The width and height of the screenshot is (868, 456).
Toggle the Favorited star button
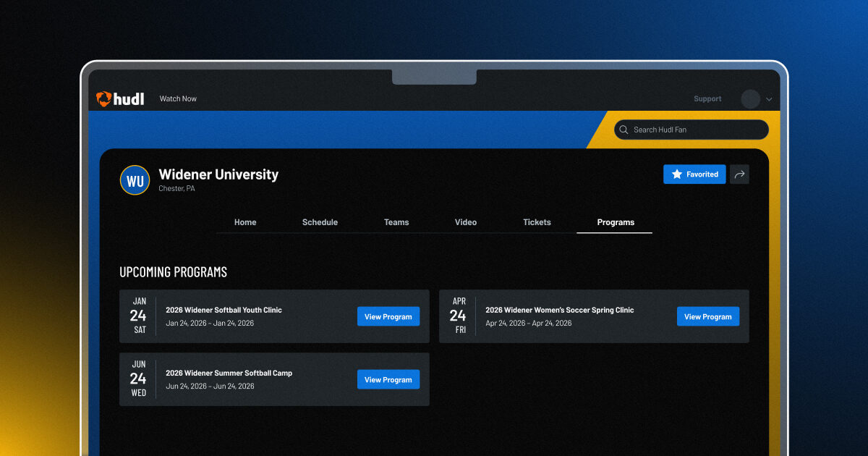point(694,174)
